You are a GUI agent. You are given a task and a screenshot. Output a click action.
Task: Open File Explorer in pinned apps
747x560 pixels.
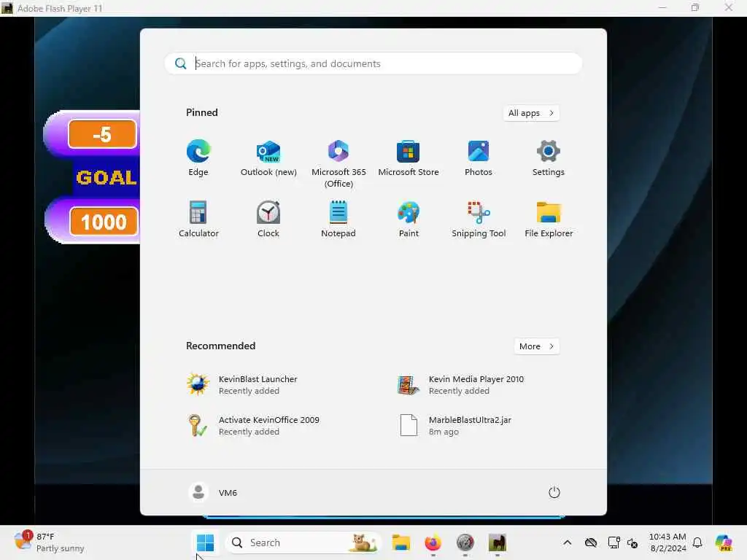pos(549,219)
